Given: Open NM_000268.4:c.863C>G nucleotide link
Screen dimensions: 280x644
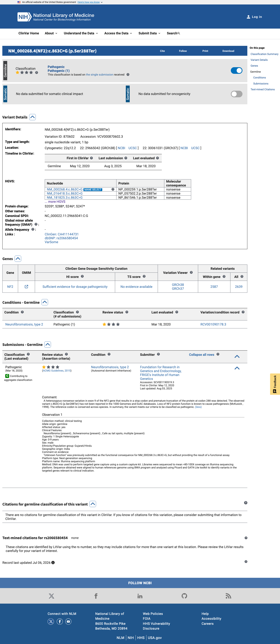Looking at the screenshot, I should (65, 189).
